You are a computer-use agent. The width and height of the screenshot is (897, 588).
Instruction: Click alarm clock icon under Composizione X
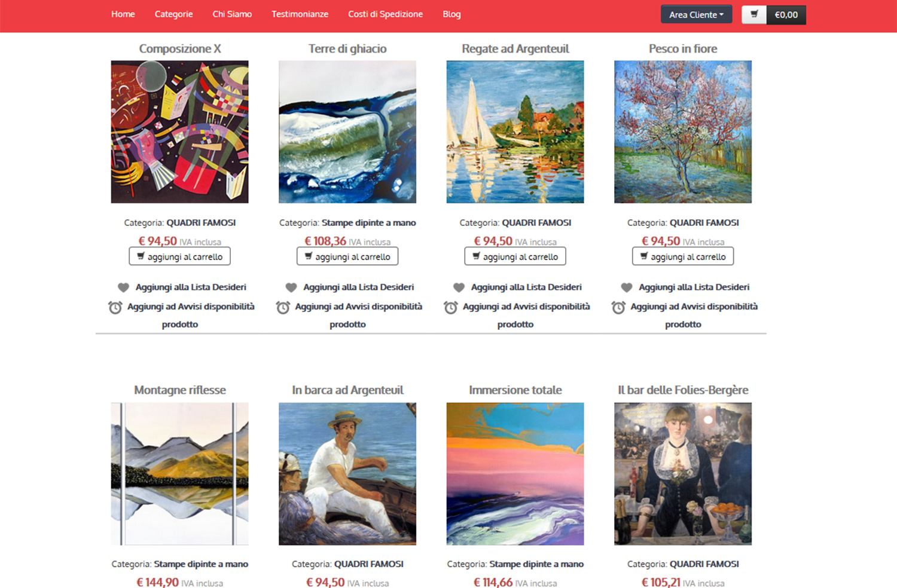pos(115,307)
